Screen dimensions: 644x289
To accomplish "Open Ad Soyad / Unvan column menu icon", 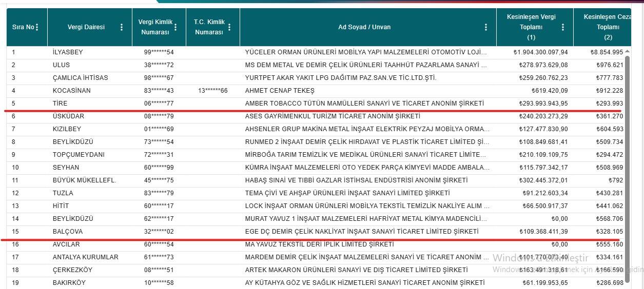I will point(486,27).
